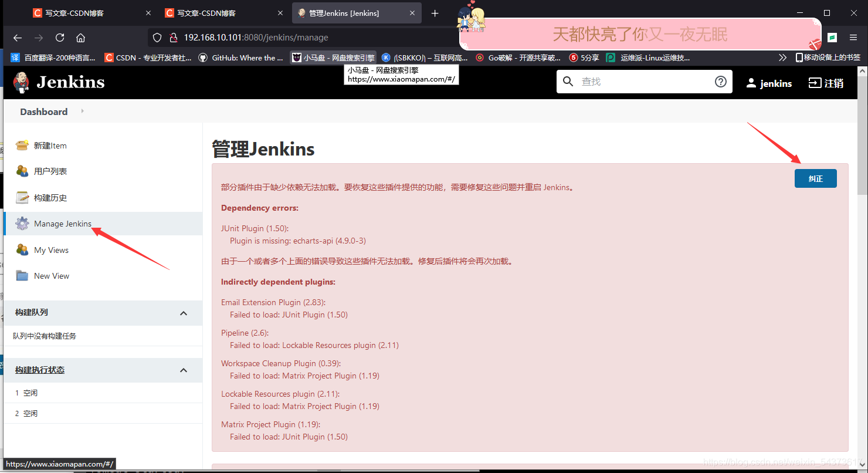This screenshot has width=868, height=473.
Task: Click the insecure connection padlock icon
Action: (173, 38)
